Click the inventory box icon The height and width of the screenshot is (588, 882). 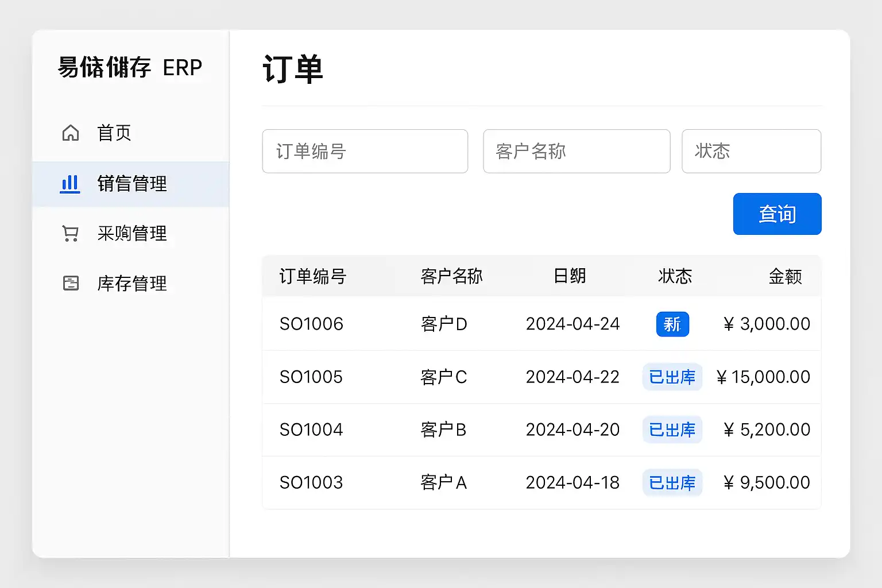71,283
